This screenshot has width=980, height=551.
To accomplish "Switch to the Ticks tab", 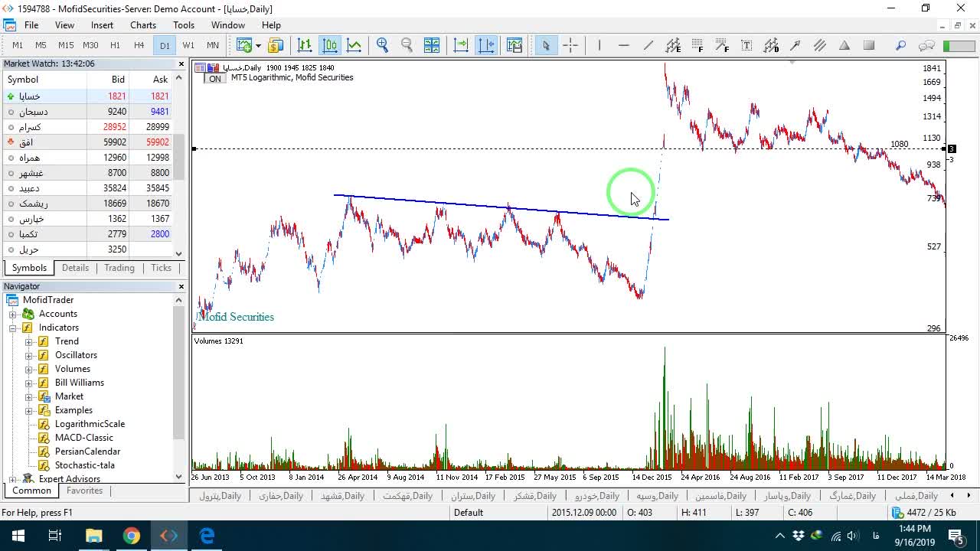I will (x=161, y=268).
